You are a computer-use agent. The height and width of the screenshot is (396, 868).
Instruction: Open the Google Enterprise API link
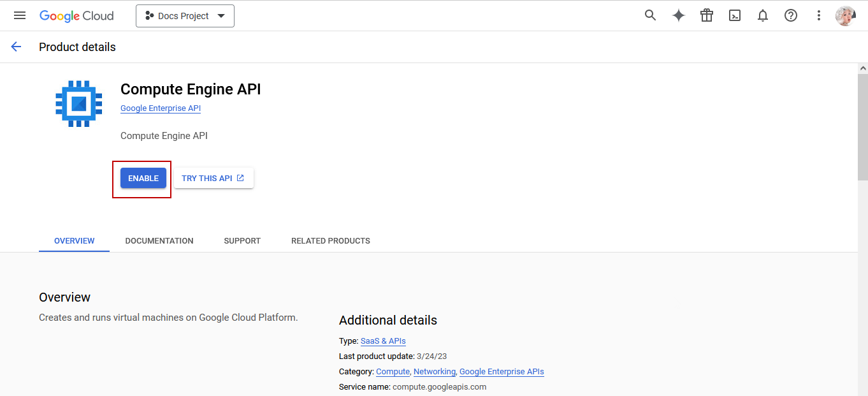coord(161,108)
